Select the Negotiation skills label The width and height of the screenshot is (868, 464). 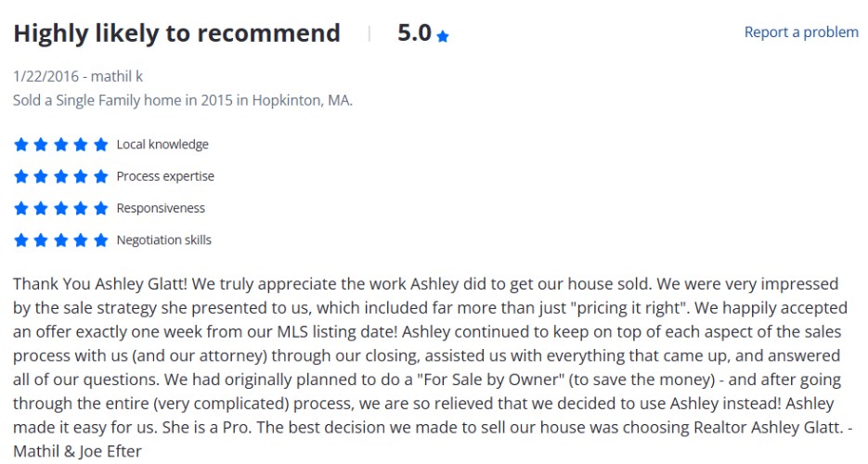[163, 240]
